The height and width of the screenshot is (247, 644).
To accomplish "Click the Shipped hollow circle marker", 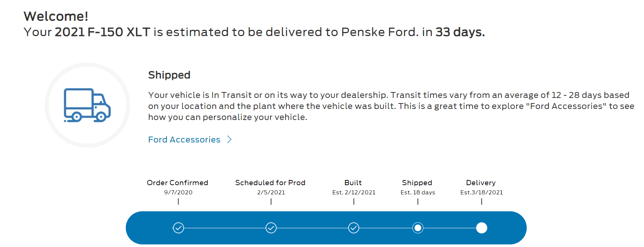I will click(x=418, y=228).
